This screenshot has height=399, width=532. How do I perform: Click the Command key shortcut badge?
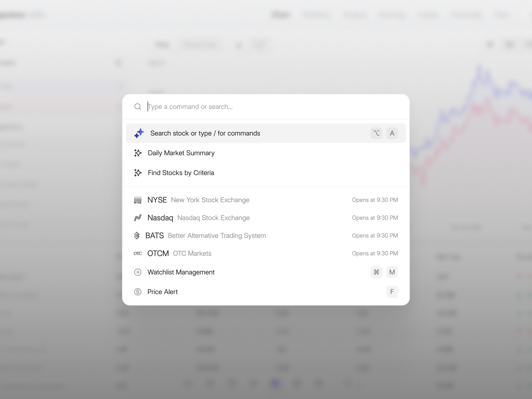(376, 272)
